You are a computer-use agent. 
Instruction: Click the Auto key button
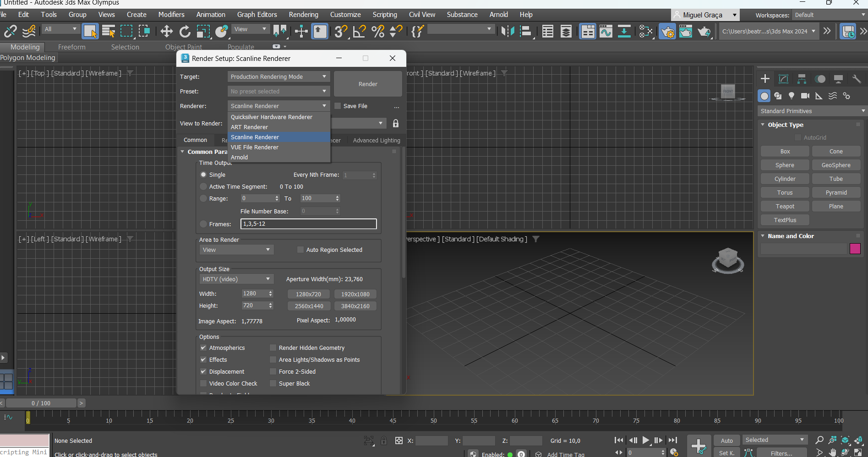click(726, 441)
